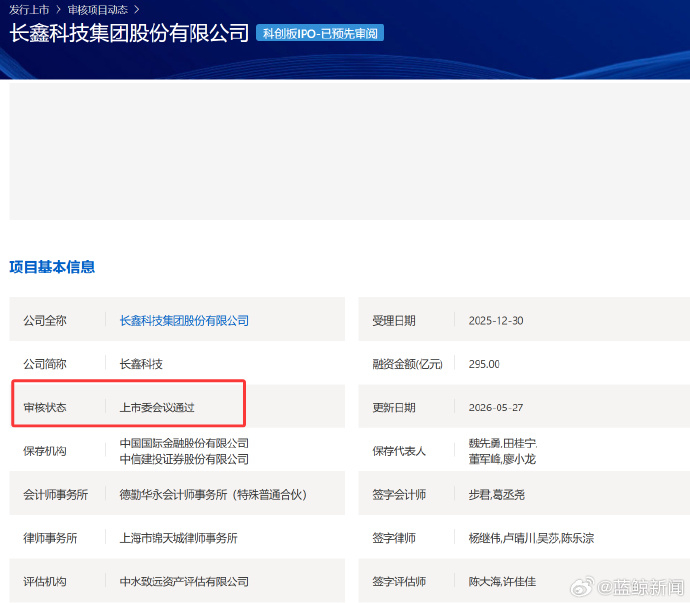Screen dimensions: 690x603
Task: Select the page title 长鑫科技集团股份有限公司
Action: pos(129,33)
